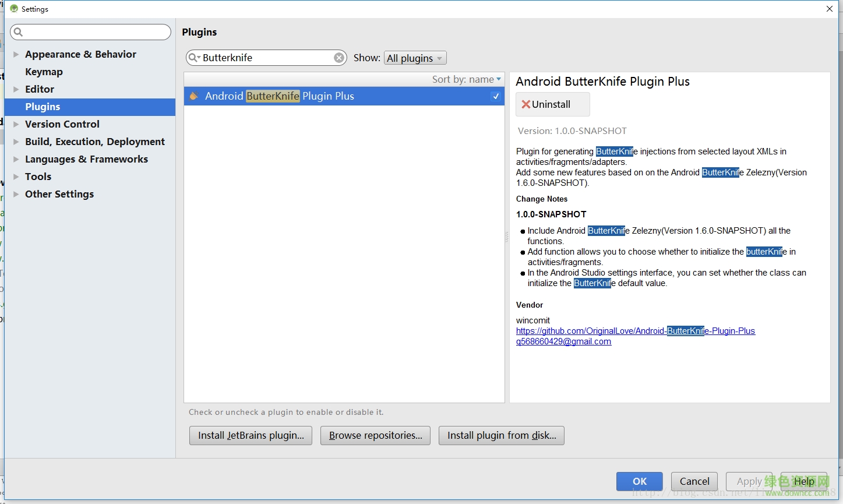Viewport: 843px width, 504px height.
Task: Click the search magnifier icon in plugin search
Action: 193,58
